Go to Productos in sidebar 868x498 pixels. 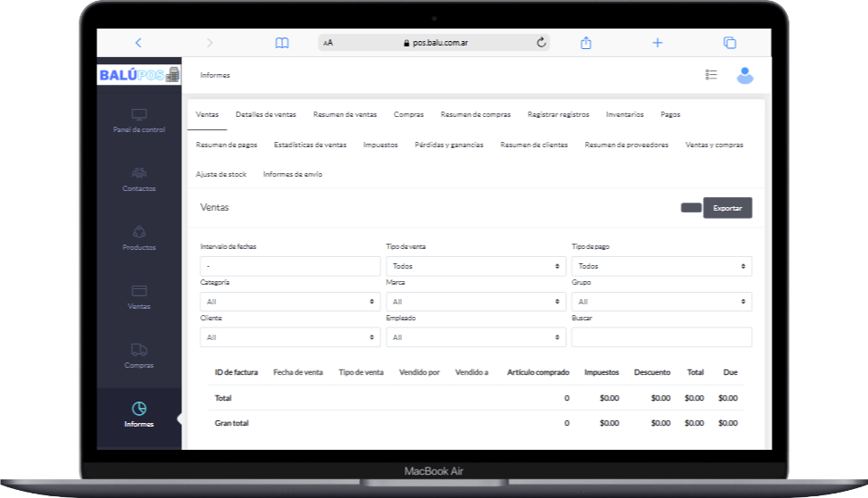[x=138, y=232]
